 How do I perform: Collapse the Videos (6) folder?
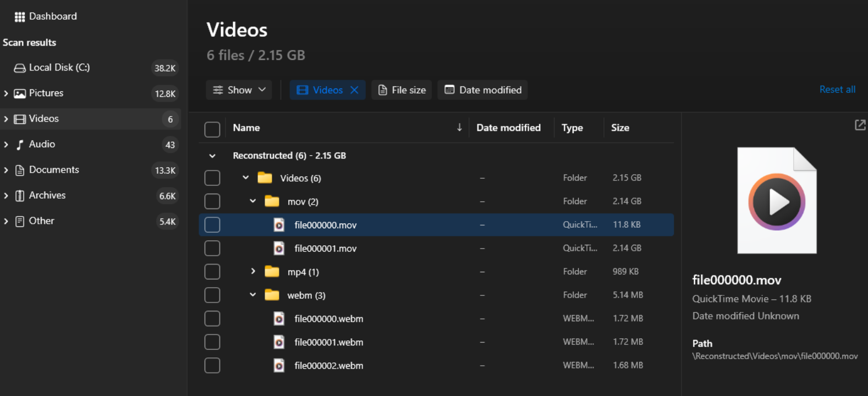[x=246, y=178]
